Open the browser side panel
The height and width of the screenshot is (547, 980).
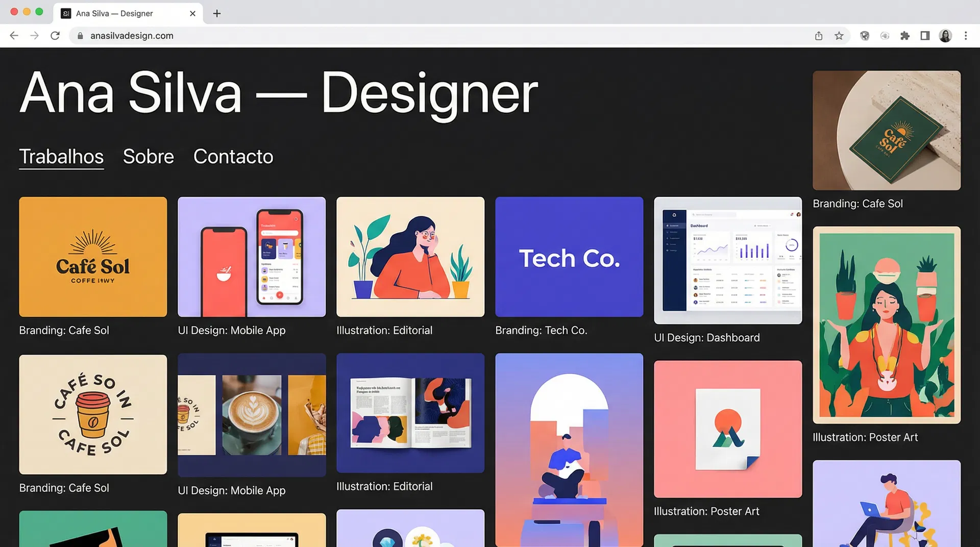[924, 36]
